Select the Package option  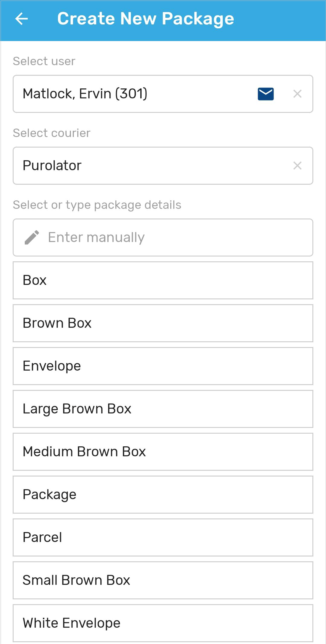pos(163,495)
